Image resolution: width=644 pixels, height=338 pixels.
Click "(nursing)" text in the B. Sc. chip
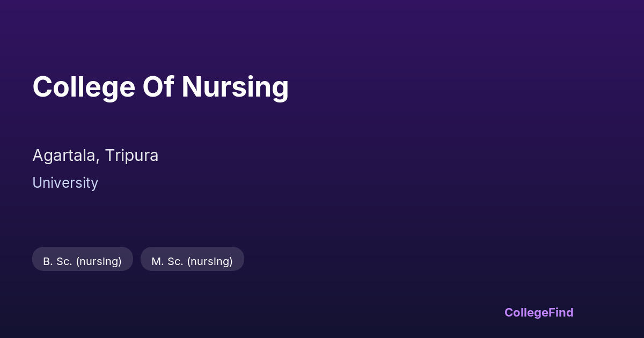point(99,261)
